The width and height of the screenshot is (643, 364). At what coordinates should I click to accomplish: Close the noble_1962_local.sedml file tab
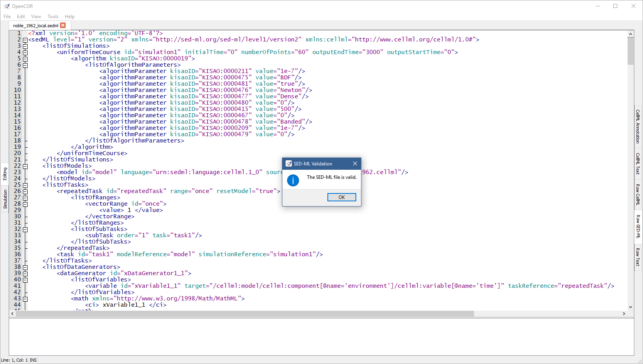tap(63, 25)
